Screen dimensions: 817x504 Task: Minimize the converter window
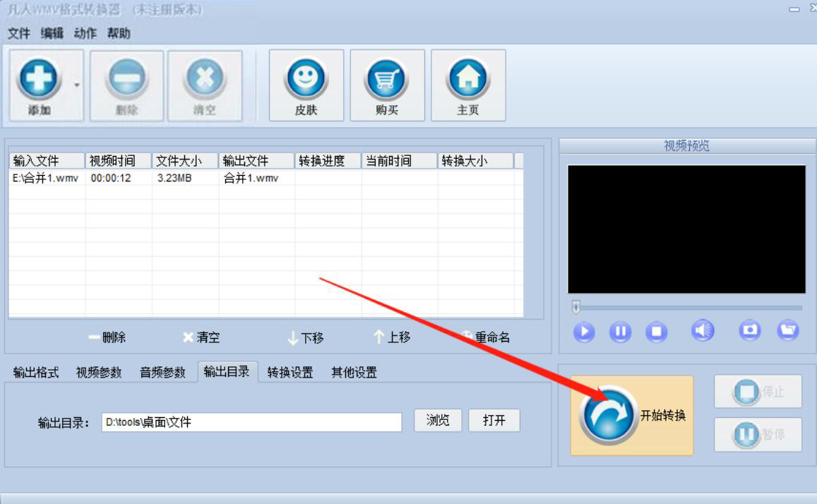[794, 9]
